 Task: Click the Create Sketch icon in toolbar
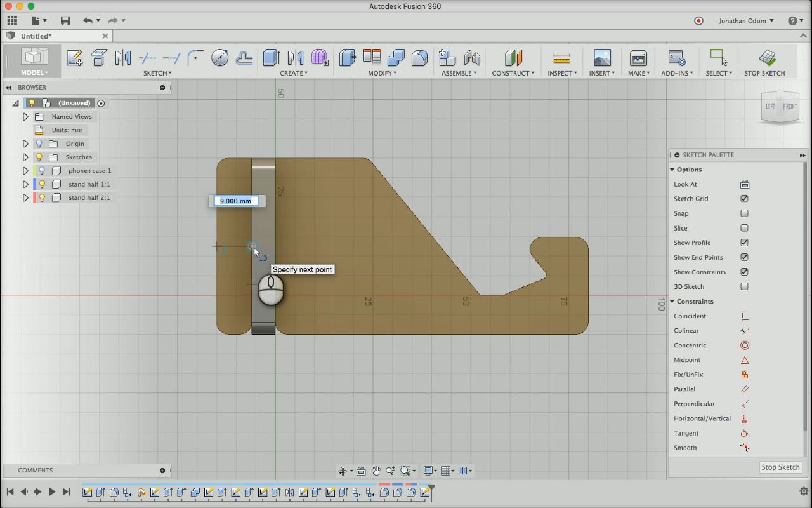click(75, 58)
